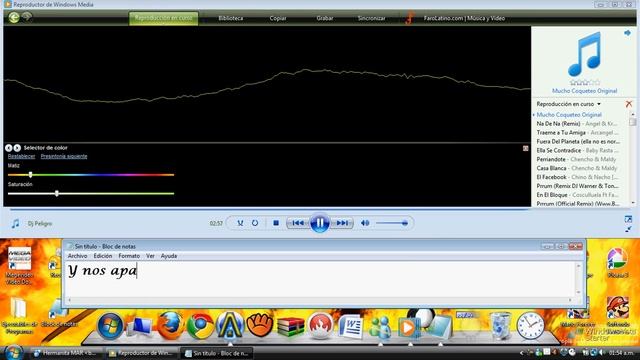
Task: Open the Sincronizar tab
Action: (x=371, y=18)
